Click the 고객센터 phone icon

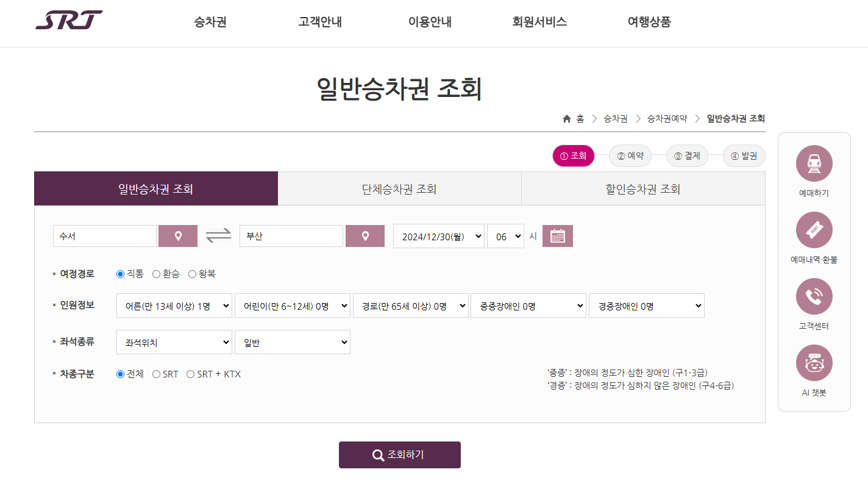[x=814, y=296]
